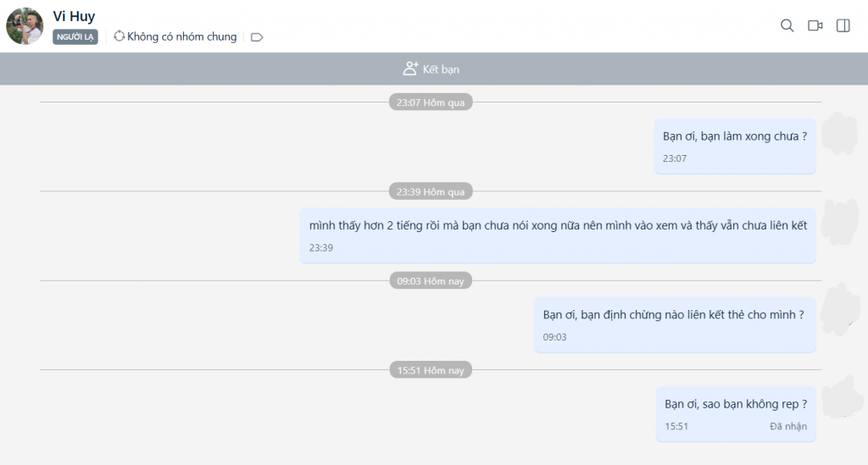The image size is (868, 465).
Task: Click the common groups icon
Action: (x=119, y=36)
